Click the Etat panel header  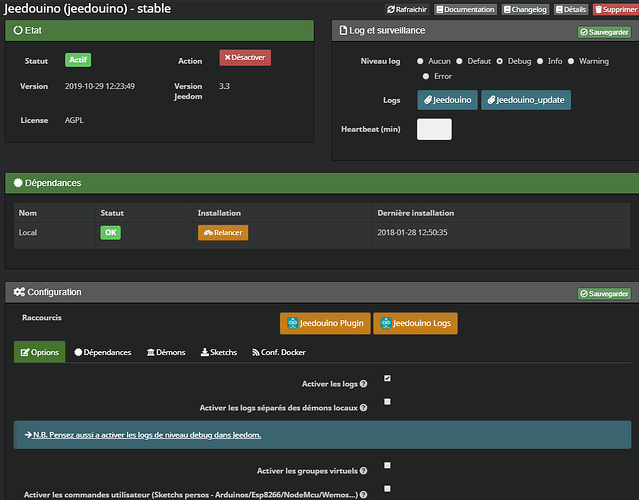coord(159,31)
